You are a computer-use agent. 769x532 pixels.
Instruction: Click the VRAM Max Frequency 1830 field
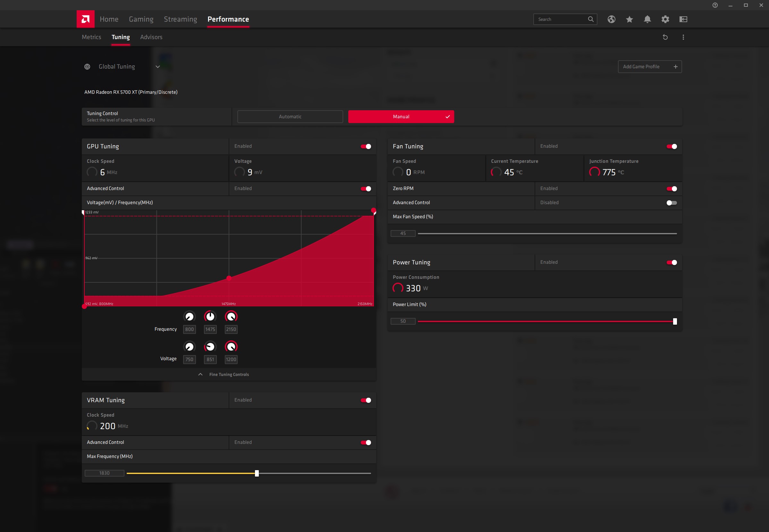point(104,473)
